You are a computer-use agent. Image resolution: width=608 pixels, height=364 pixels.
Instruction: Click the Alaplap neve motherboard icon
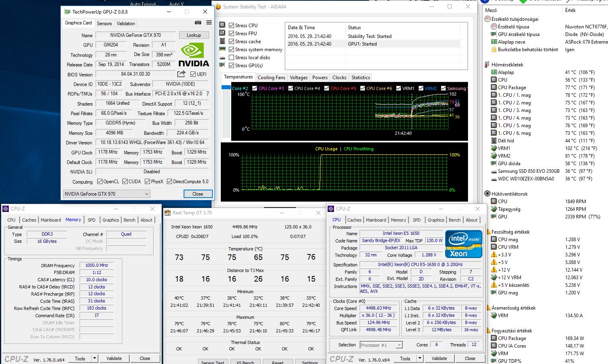[x=494, y=42]
